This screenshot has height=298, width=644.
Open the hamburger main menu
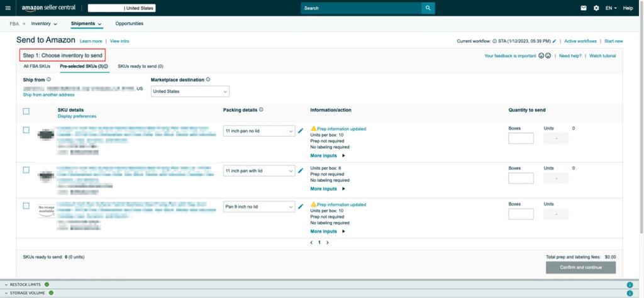[8, 8]
